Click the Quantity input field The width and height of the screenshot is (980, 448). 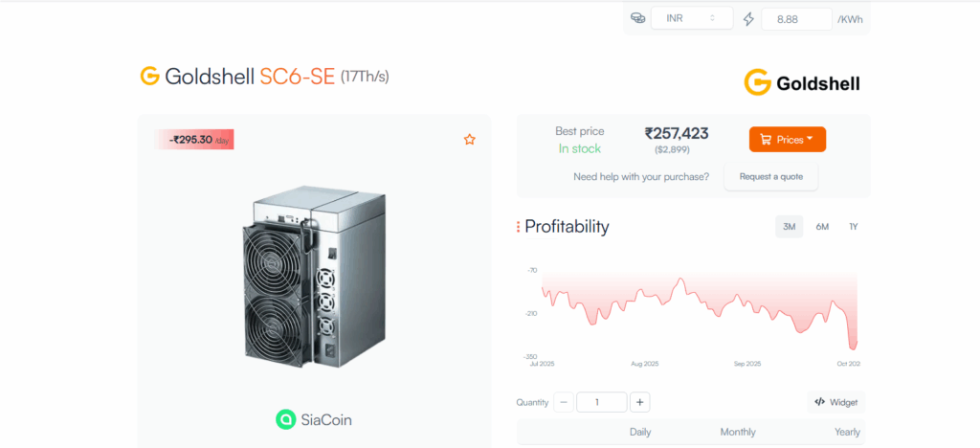(x=602, y=402)
